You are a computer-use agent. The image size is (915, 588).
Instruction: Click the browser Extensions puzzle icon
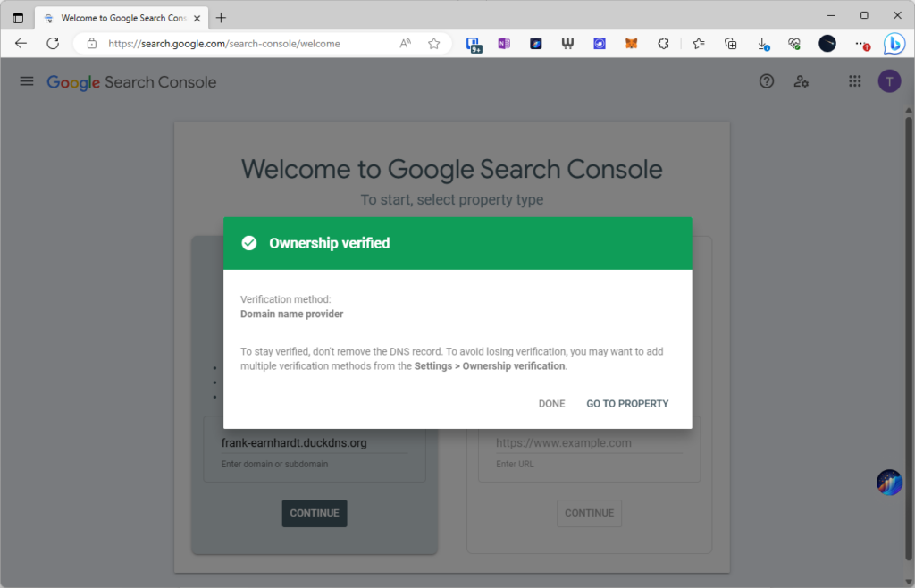pos(663,43)
